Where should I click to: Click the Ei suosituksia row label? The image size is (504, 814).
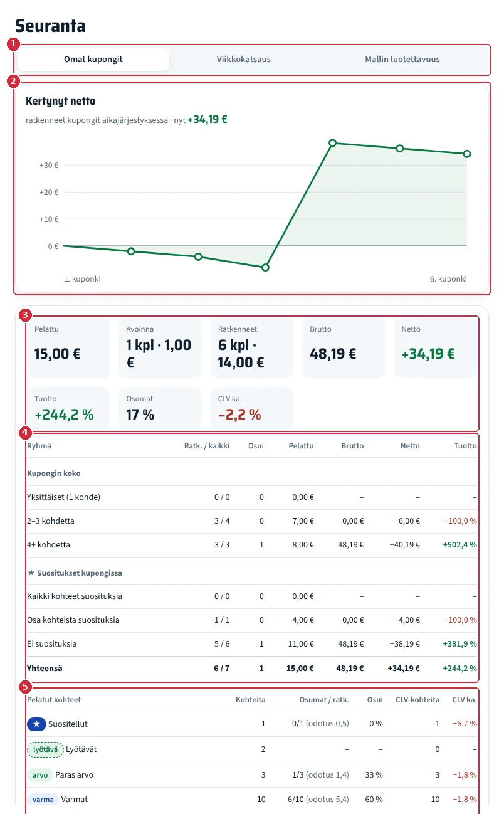(52, 644)
